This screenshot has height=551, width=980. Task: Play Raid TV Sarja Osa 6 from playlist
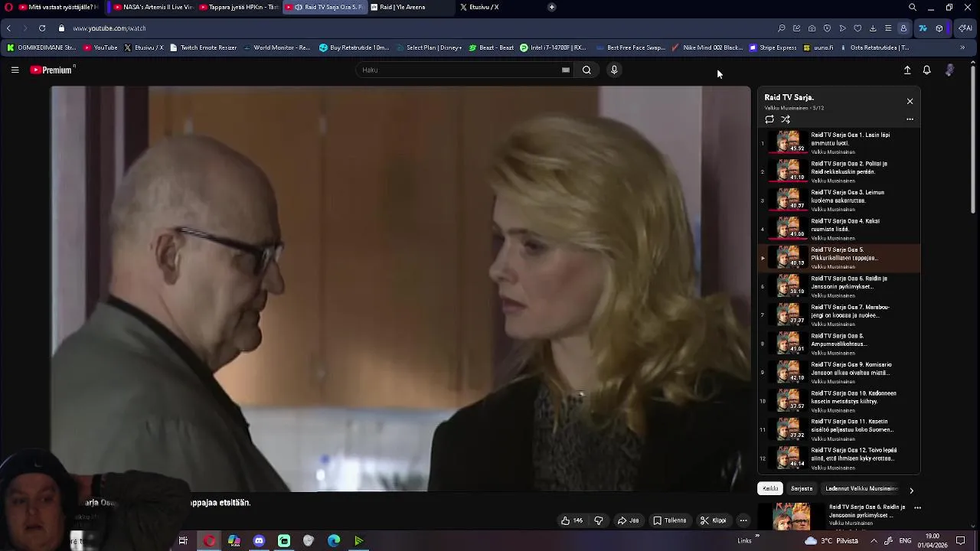[x=839, y=286]
